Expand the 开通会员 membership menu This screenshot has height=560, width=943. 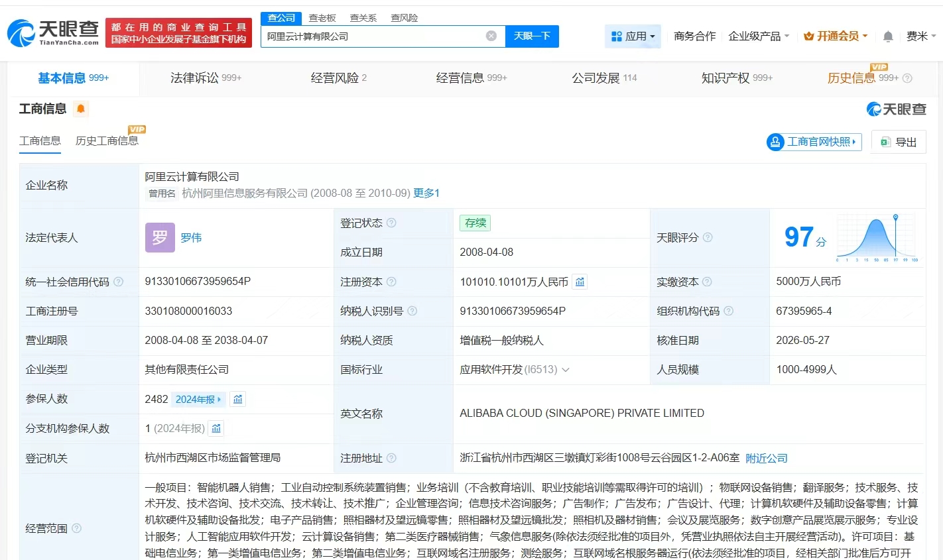(836, 36)
